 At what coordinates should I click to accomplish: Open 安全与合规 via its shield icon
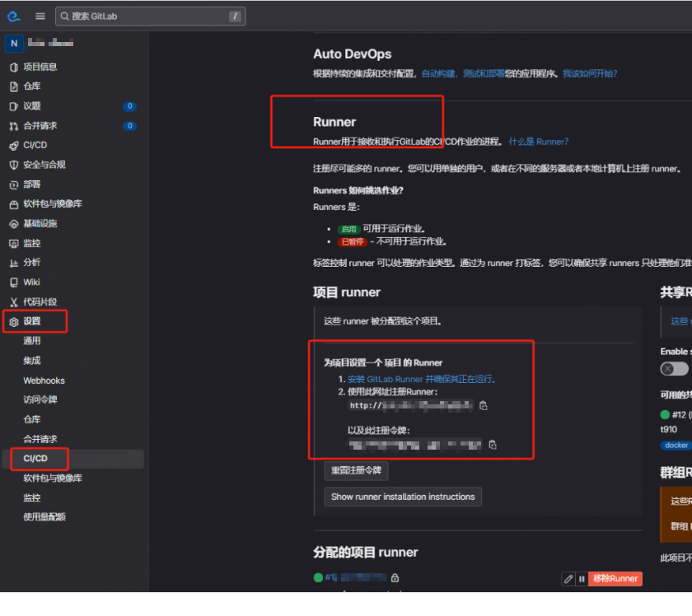[x=14, y=165]
